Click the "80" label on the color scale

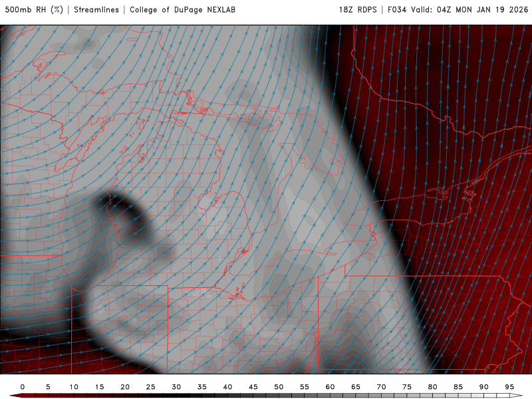pos(433,387)
